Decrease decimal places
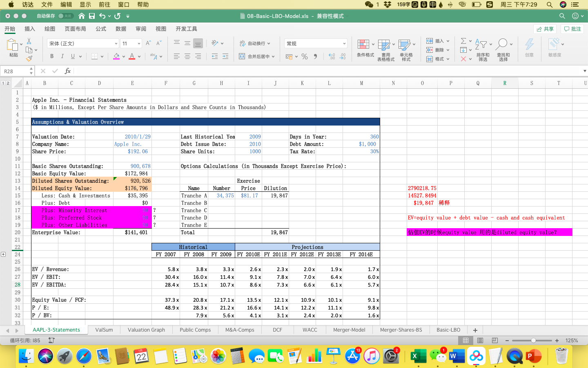This screenshot has height=368, width=588. (x=343, y=56)
